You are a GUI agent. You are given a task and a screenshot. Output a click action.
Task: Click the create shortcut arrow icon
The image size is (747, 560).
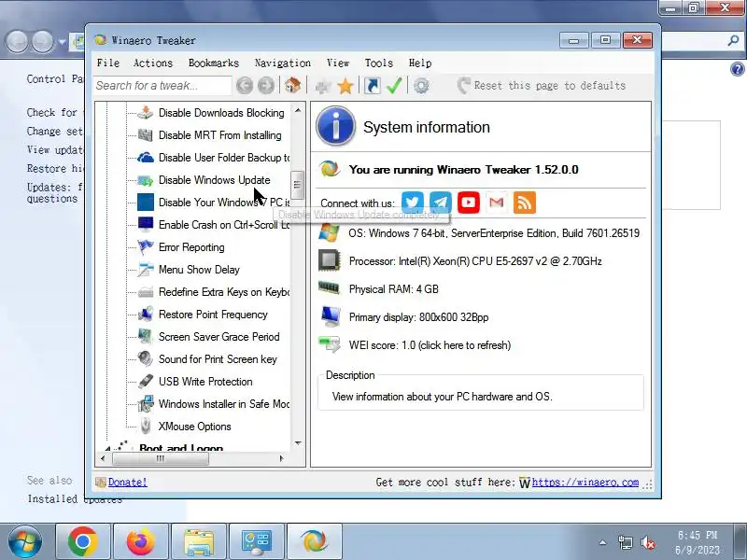click(x=372, y=86)
